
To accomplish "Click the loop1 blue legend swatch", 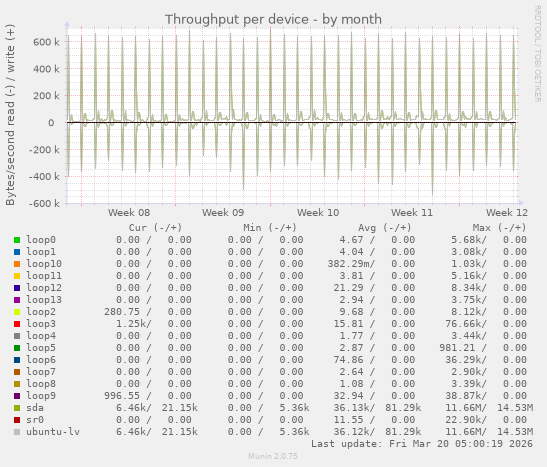I will 17,252.
